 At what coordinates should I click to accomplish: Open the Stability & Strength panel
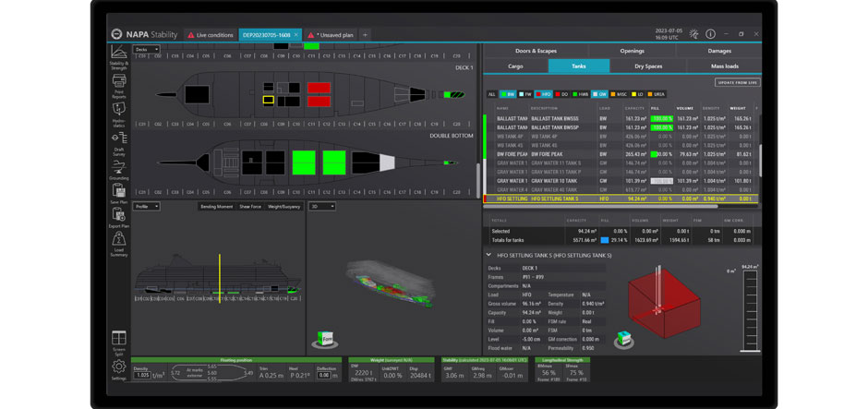tap(118, 57)
